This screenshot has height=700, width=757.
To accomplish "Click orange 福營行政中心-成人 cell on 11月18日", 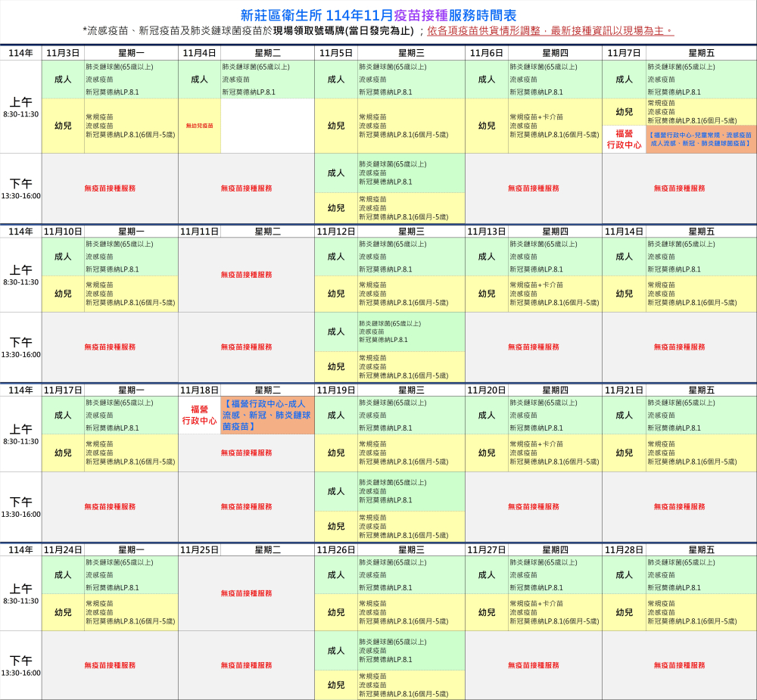I will 267,415.
